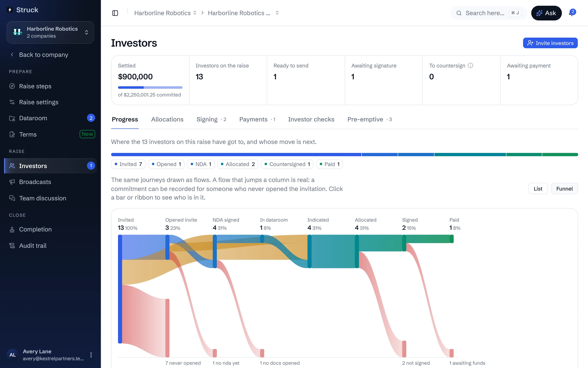Open Completion in the sidebar
Image resolution: width=588 pixels, height=368 pixels.
pyautogui.click(x=50, y=229)
